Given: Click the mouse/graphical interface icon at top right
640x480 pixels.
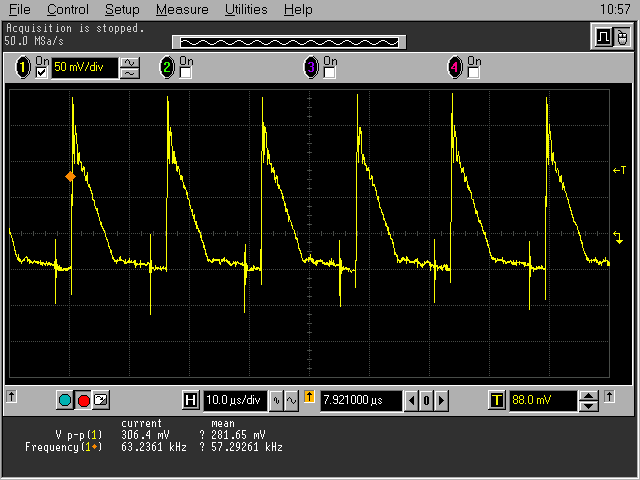Looking at the screenshot, I should 624,37.
